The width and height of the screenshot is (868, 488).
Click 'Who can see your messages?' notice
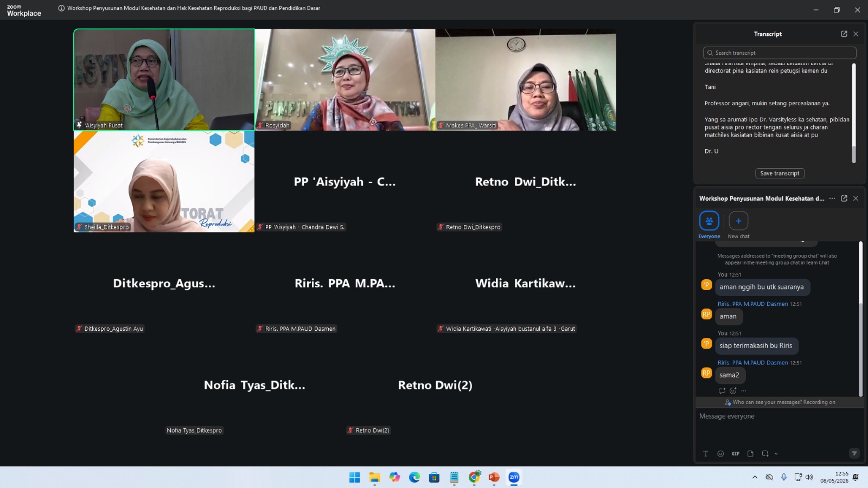[780, 402]
